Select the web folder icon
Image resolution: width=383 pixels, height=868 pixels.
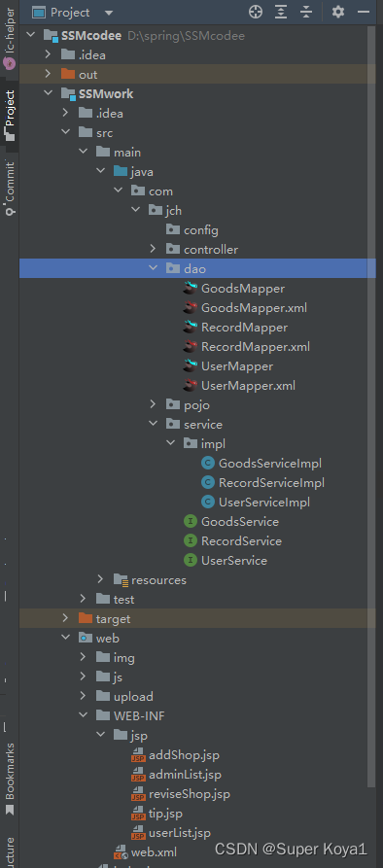click(x=86, y=638)
